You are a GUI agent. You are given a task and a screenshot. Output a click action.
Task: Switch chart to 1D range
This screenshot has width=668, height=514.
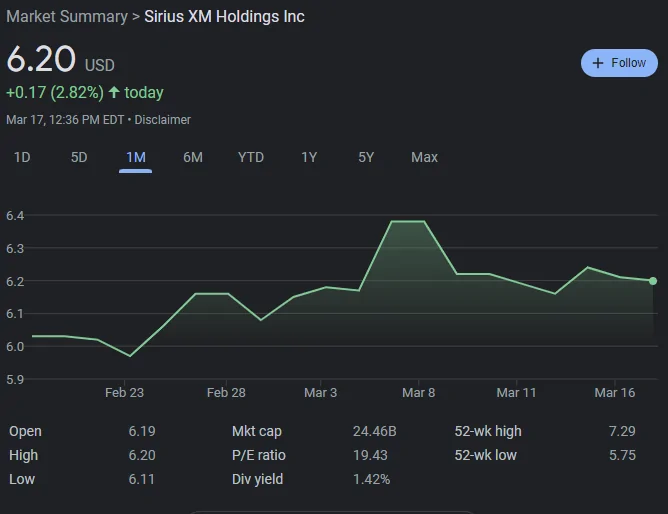pyautogui.click(x=22, y=157)
